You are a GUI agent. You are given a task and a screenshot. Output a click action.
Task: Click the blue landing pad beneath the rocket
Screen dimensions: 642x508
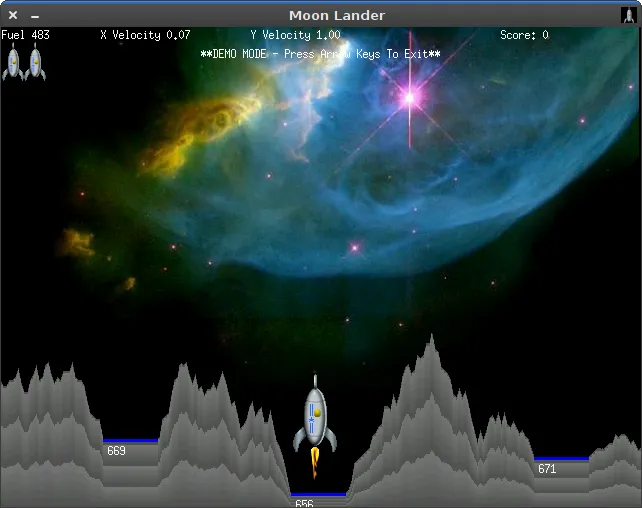pyautogui.click(x=319, y=494)
